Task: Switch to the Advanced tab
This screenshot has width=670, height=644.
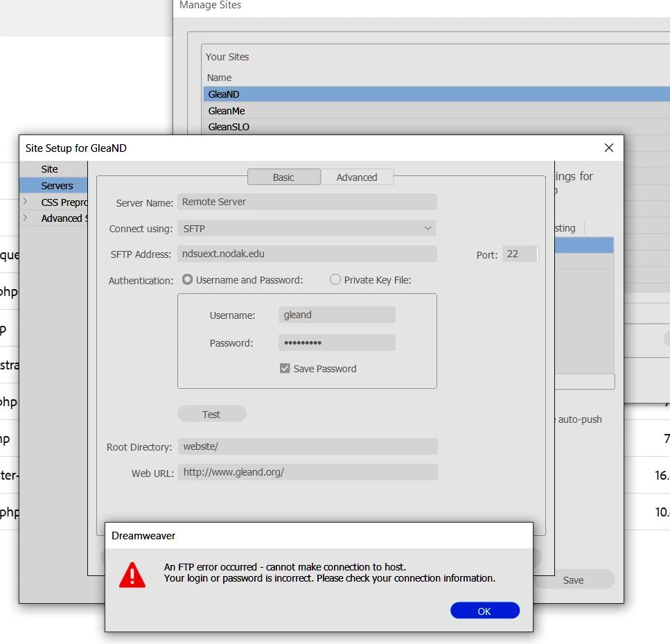Action: [x=357, y=177]
